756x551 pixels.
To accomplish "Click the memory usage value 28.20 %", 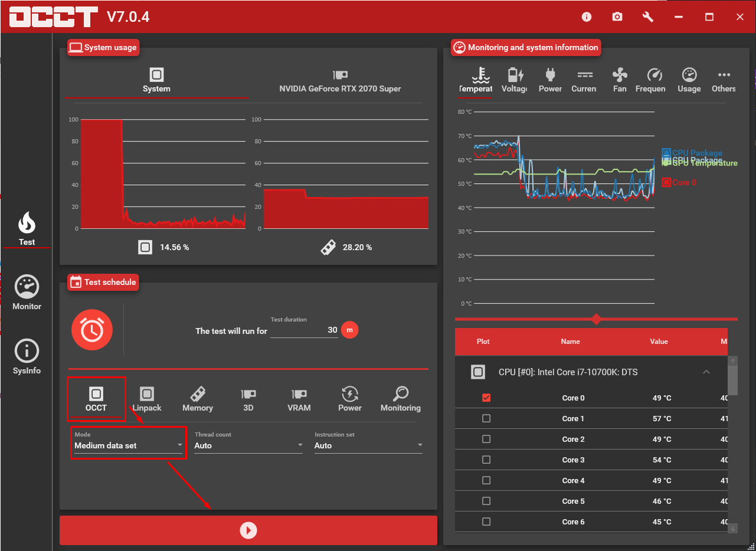I will [x=358, y=247].
